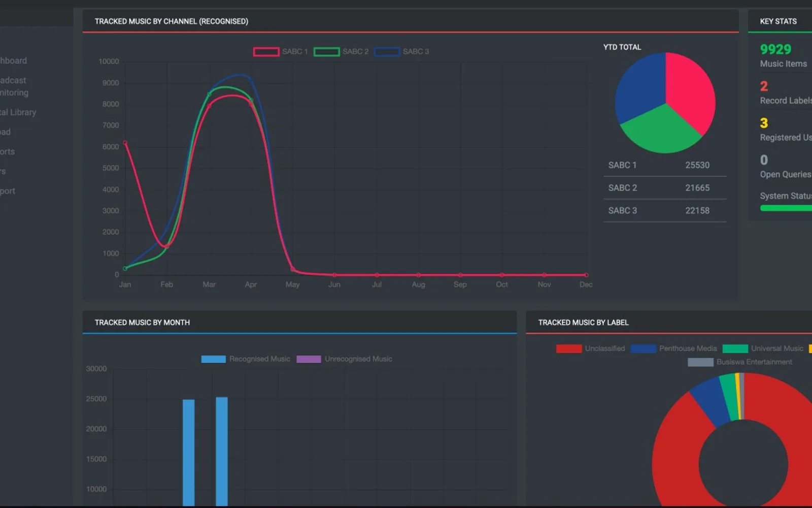Open the Upload sidebar item

click(6, 132)
